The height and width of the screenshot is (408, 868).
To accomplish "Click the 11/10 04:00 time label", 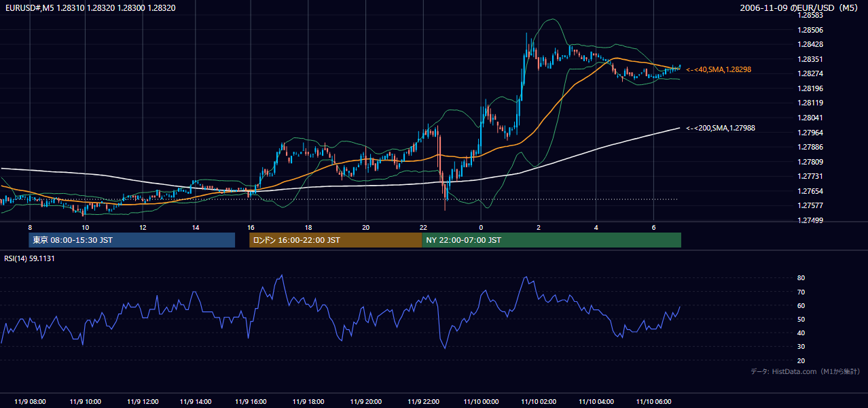I will [596, 401].
